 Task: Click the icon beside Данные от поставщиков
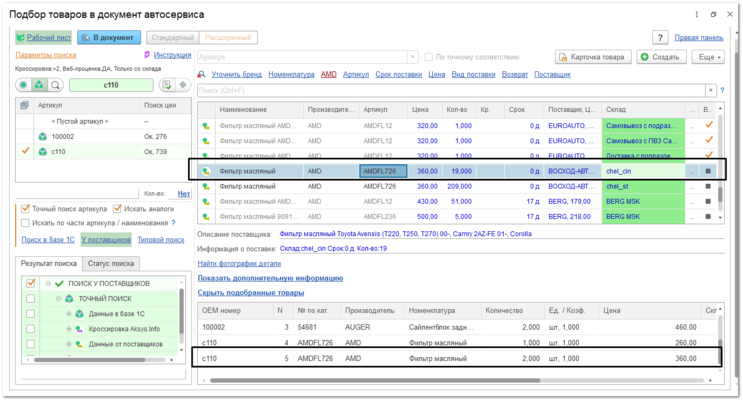coord(79,344)
